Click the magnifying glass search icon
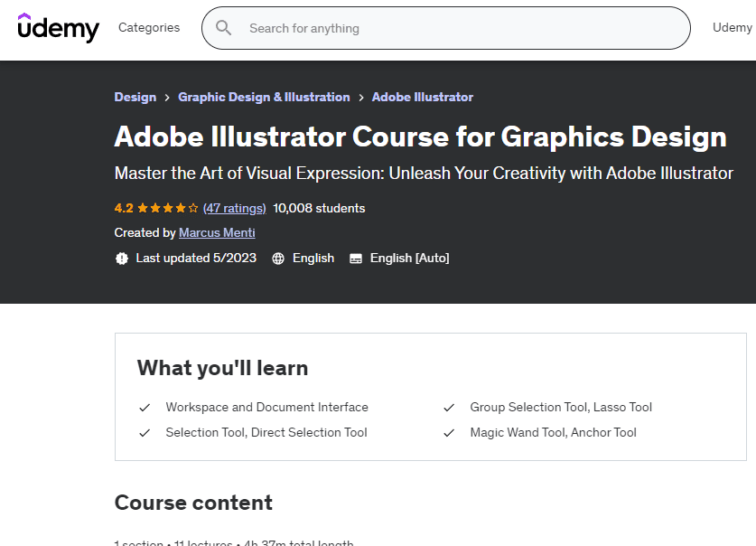Viewport: 756px width, 546px height. [x=223, y=28]
